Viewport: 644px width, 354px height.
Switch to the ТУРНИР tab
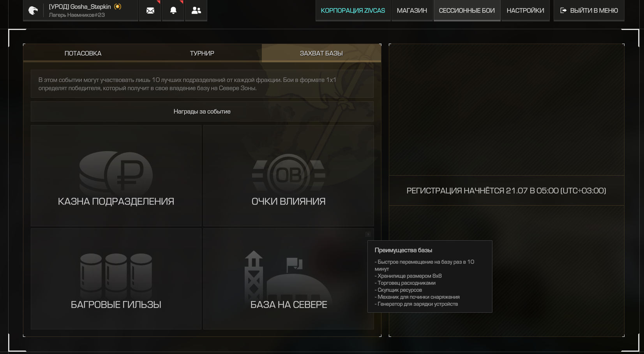[x=202, y=53]
